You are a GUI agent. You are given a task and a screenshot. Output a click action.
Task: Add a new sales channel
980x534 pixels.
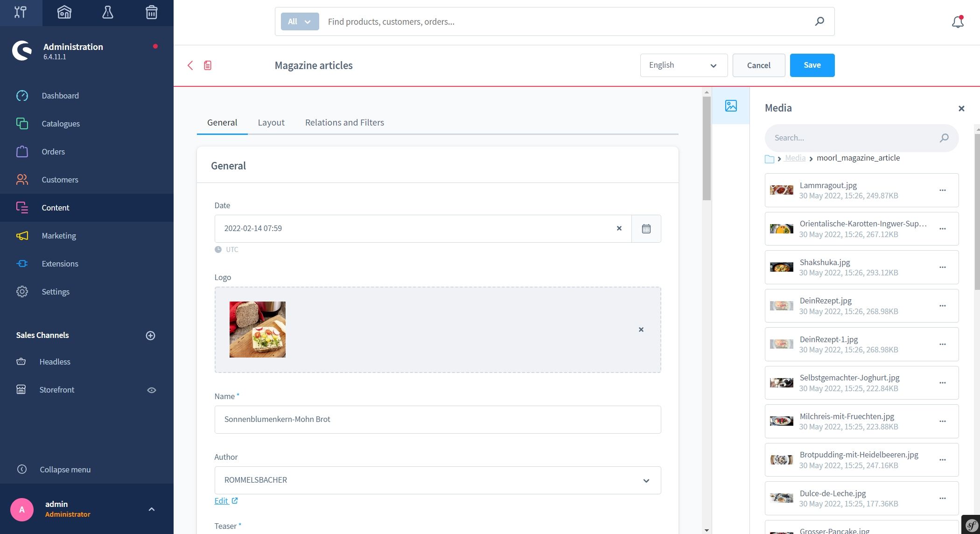click(x=150, y=336)
